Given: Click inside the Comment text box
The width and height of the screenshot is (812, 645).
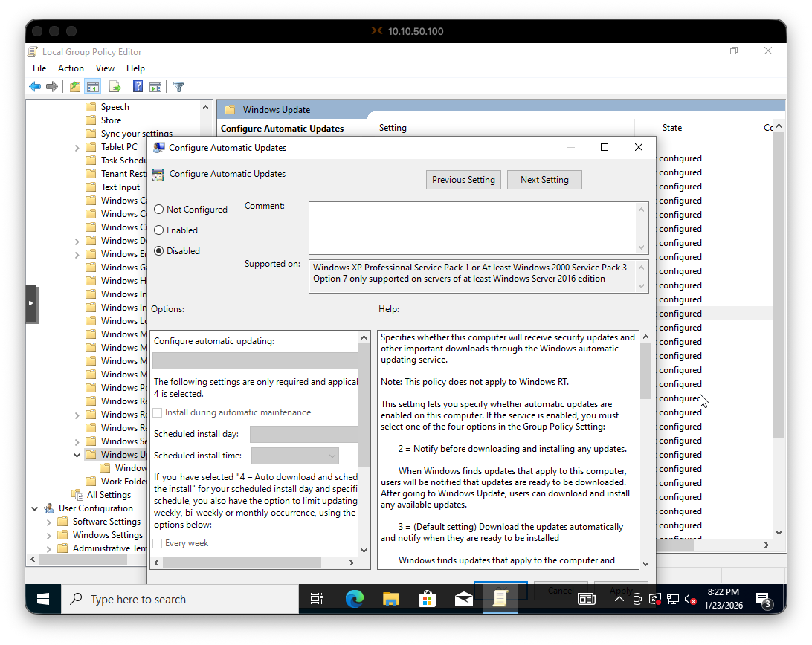Looking at the screenshot, I should coord(472,227).
